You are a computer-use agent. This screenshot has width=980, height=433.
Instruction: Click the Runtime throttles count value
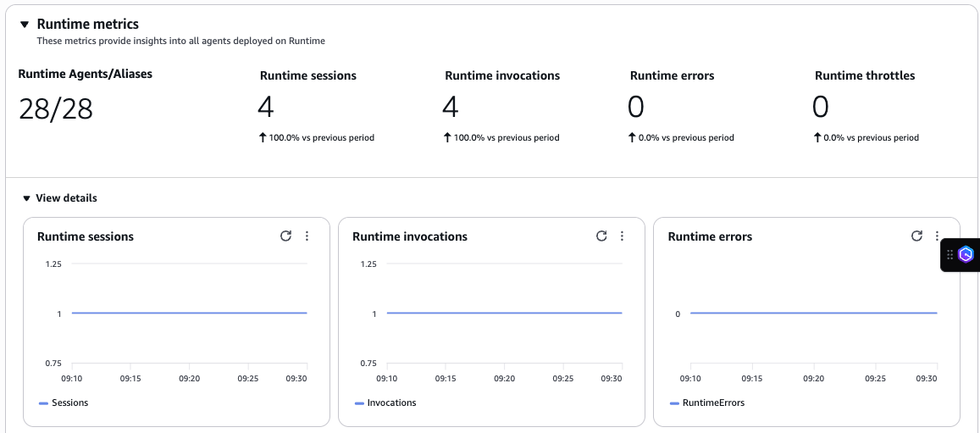[820, 107]
